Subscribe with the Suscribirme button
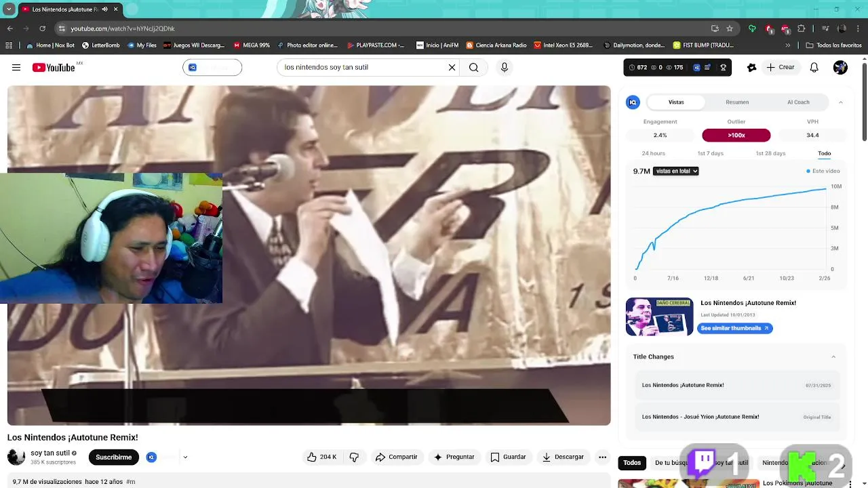 [x=113, y=457]
